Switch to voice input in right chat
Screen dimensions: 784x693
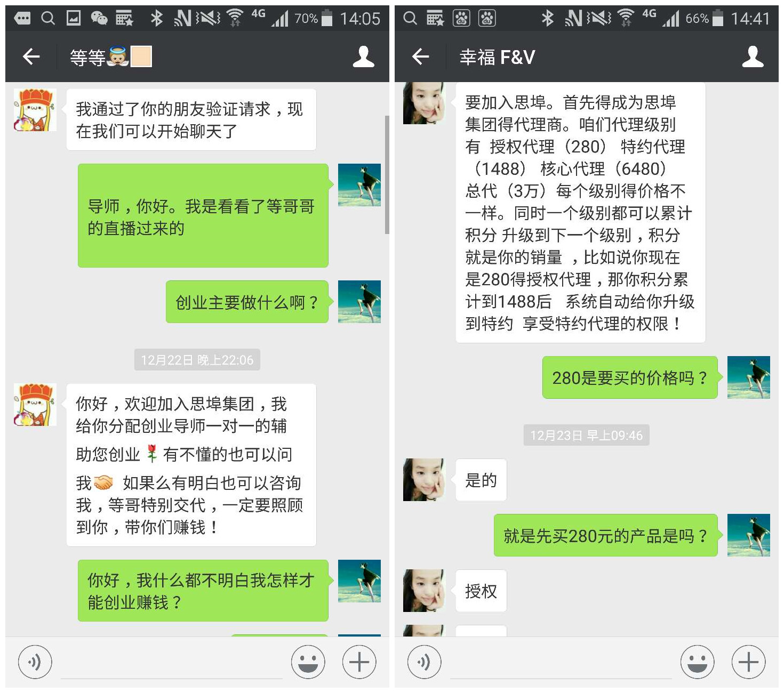(x=424, y=662)
